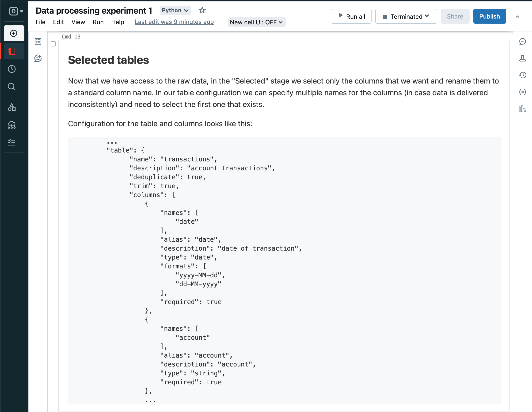The width and height of the screenshot is (532, 412).
Task: Click the Run all button
Action: [351, 16]
